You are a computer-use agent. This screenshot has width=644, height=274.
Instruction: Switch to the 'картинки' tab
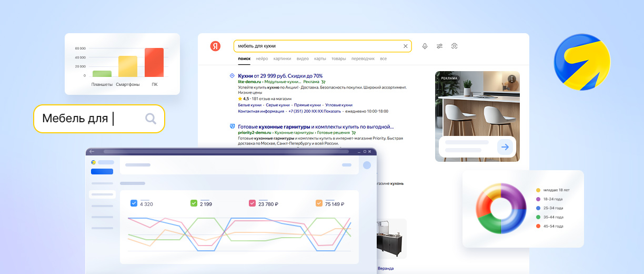(282, 59)
